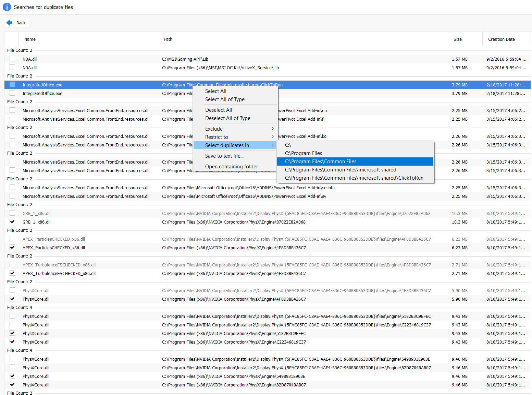Uncheck APEX_ParticlesCHECKED_x86.dll in Program Files (x86)

12,247
